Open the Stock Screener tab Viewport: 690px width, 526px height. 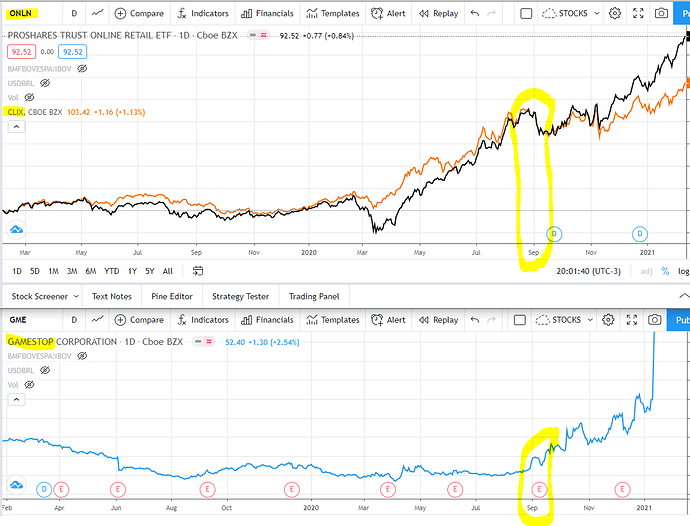click(44, 296)
